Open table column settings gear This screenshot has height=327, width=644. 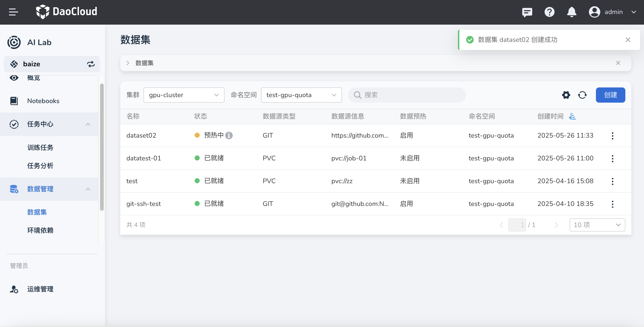566,95
